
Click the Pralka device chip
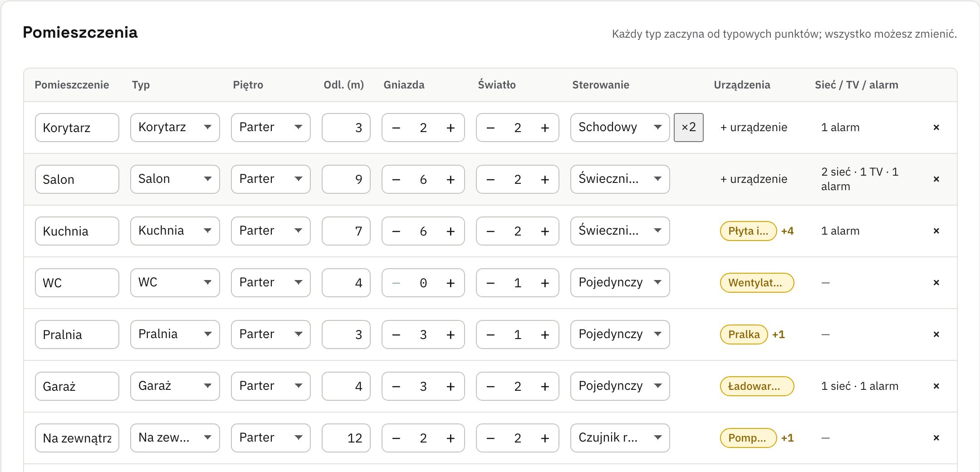[744, 334]
